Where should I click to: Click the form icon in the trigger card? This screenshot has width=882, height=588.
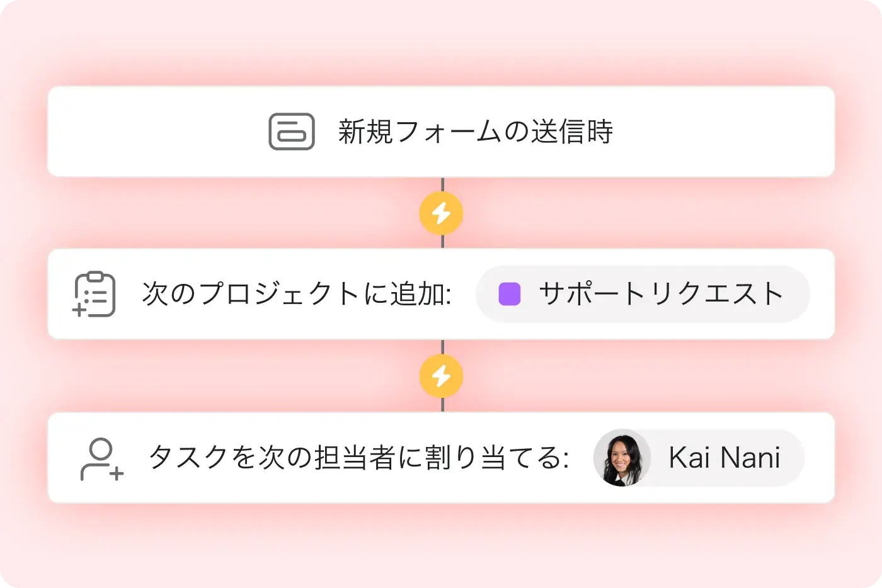pyautogui.click(x=292, y=132)
